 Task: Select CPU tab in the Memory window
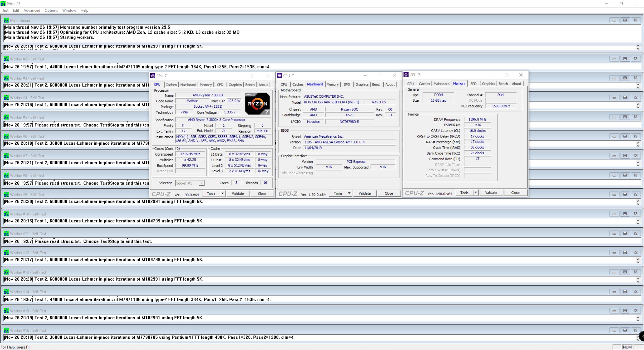click(x=410, y=84)
